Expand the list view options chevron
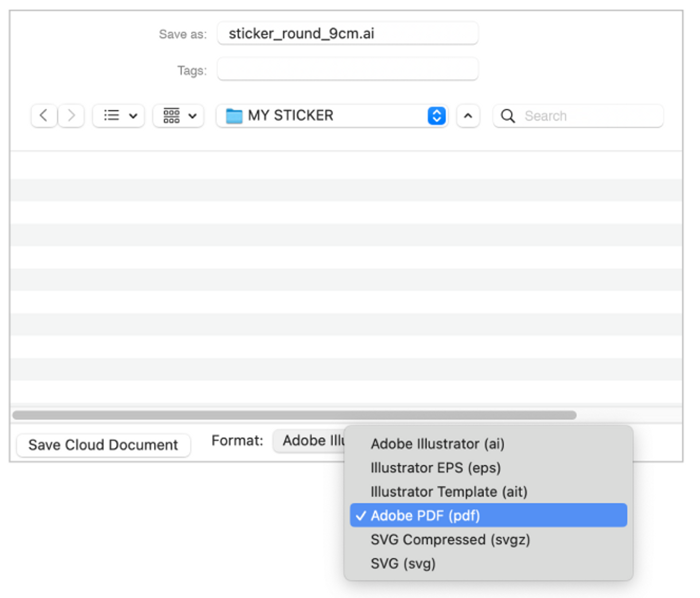The width and height of the screenshot is (700, 598). tap(133, 116)
